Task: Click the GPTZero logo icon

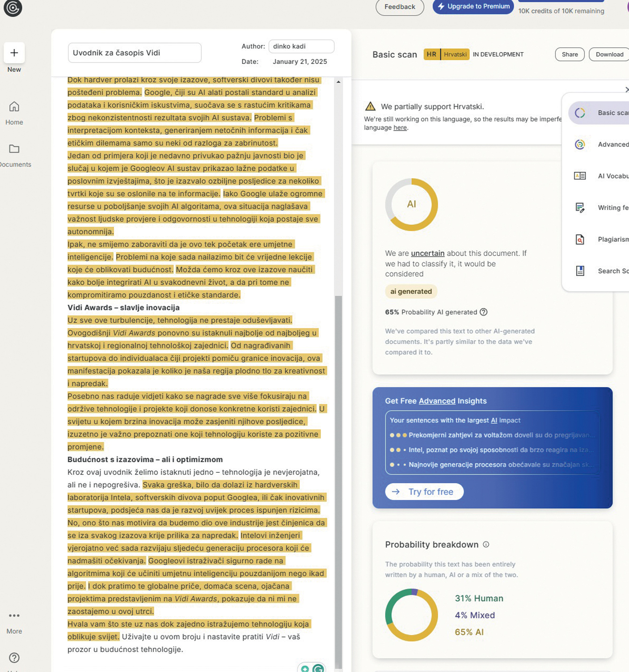Action: click(13, 8)
